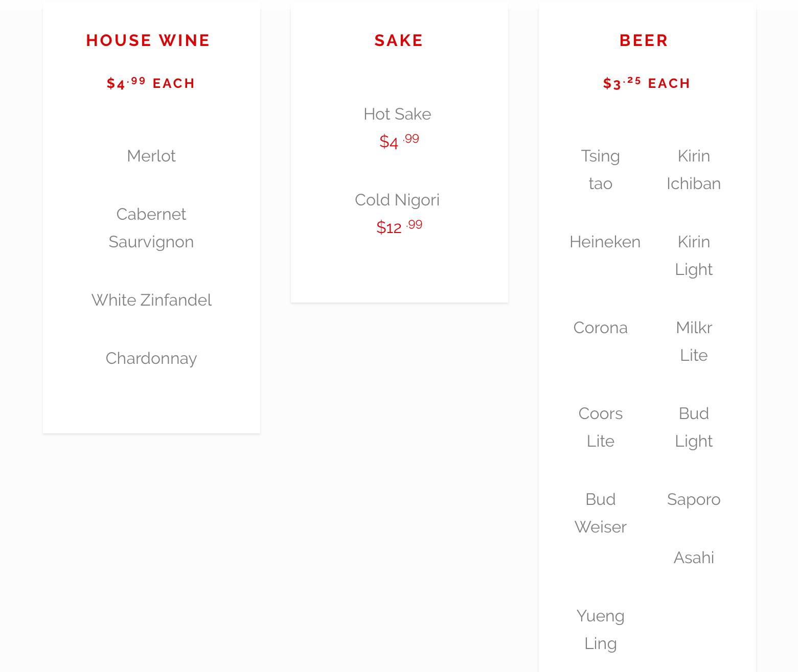The width and height of the screenshot is (798, 672).
Task: Click the Chardonnay wine entry
Action: click(151, 358)
